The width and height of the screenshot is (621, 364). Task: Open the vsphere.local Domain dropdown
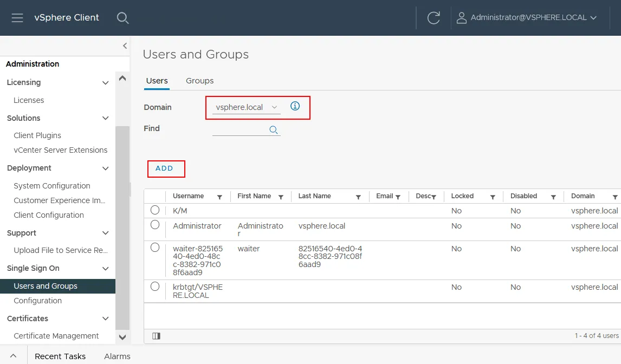click(x=247, y=107)
